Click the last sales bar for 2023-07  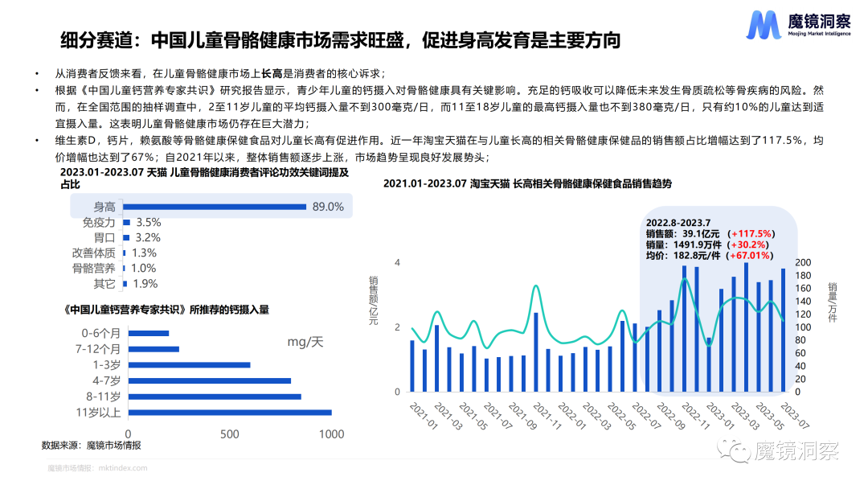coord(784,331)
